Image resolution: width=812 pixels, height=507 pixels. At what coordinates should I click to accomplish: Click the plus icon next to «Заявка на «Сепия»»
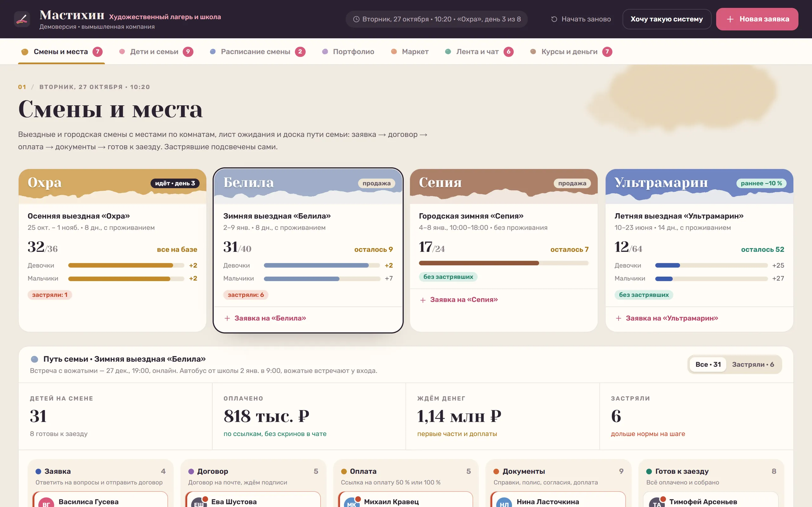click(423, 300)
